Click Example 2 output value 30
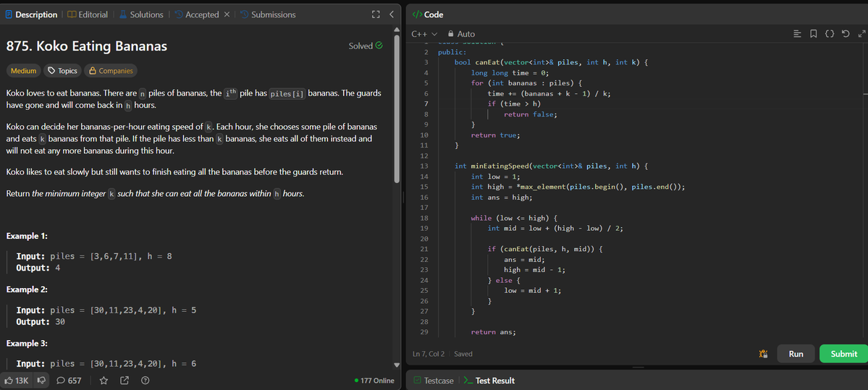The width and height of the screenshot is (868, 390). (x=60, y=321)
